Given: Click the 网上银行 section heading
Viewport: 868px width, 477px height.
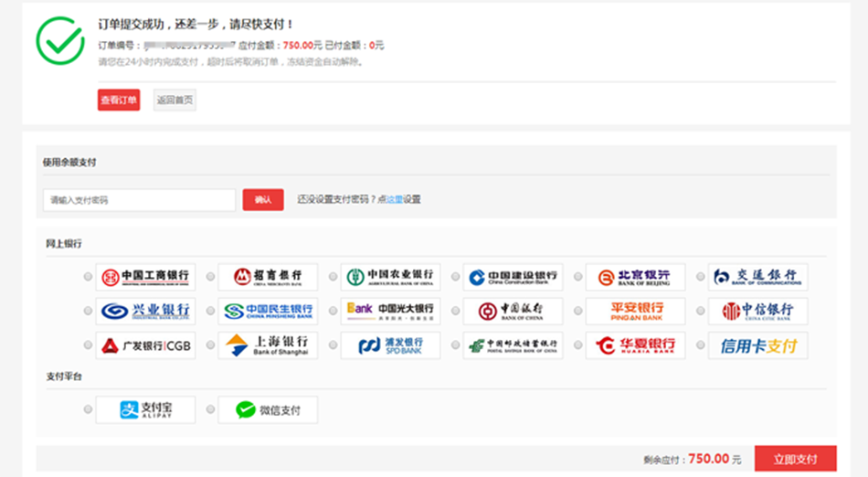Looking at the screenshot, I should (x=64, y=243).
